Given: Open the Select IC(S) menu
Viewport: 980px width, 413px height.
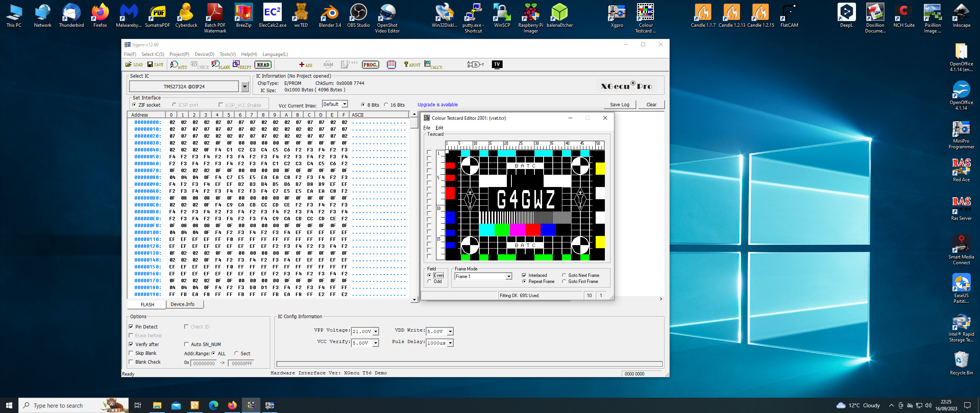Looking at the screenshot, I should pos(153,54).
